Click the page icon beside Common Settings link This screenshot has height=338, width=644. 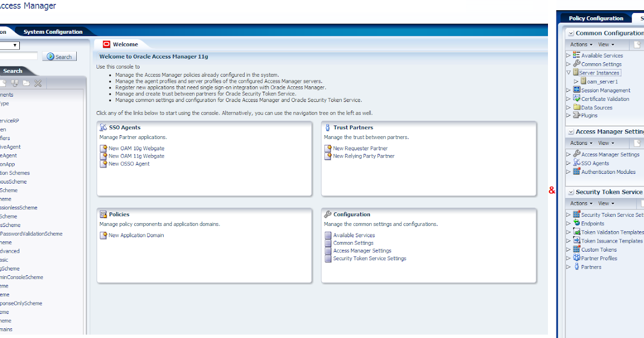(328, 243)
